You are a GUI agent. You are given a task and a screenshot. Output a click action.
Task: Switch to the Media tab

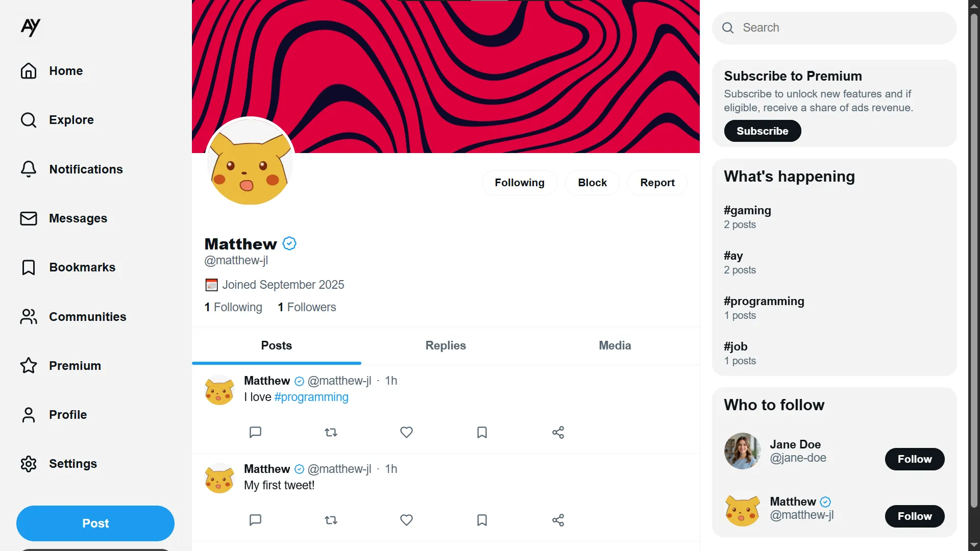pyautogui.click(x=615, y=345)
